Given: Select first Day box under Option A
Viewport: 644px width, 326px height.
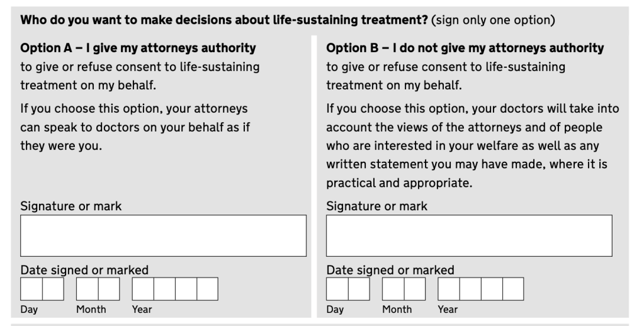Looking at the screenshot, I should 31,289.
